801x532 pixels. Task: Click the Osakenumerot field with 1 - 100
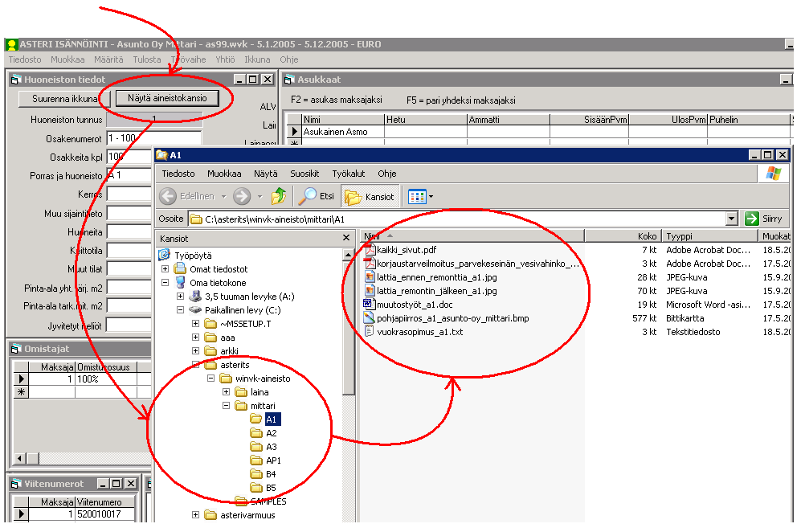(x=154, y=138)
